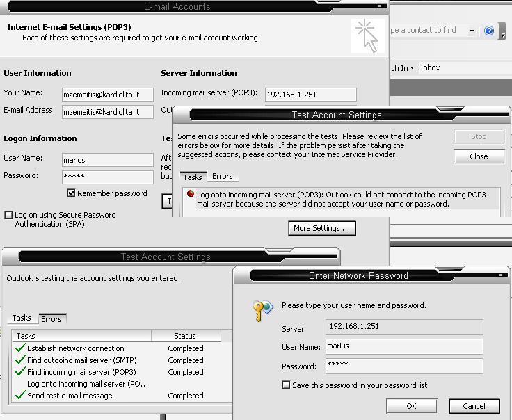Image resolution: width=512 pixels, height=420 pixels.
Task: Click the More Settings button
Action: click(x=322, y=228)
